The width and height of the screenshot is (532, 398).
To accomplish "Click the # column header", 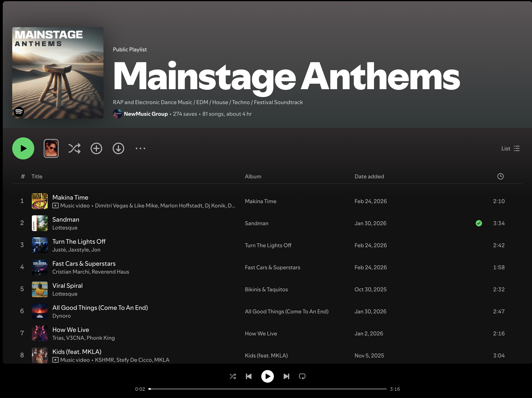I will pos(23,176).
